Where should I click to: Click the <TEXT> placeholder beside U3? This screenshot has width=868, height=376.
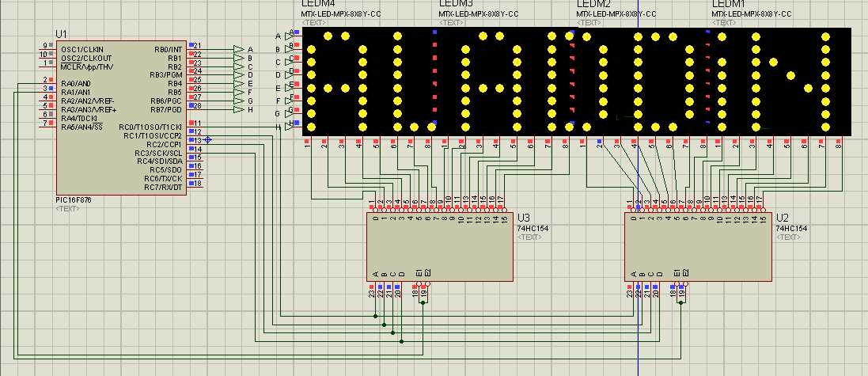point(530,237)
